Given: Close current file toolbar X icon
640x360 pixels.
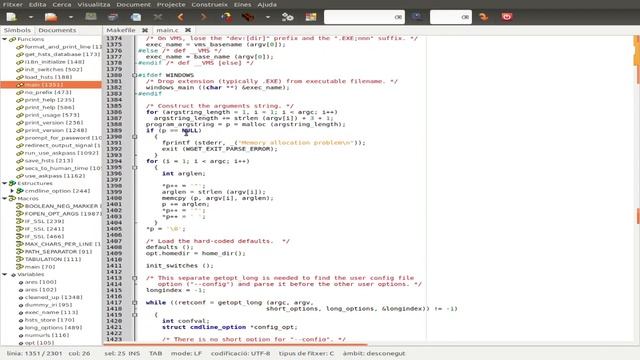Looking at the screenshot, I should [x=158, y=17].
